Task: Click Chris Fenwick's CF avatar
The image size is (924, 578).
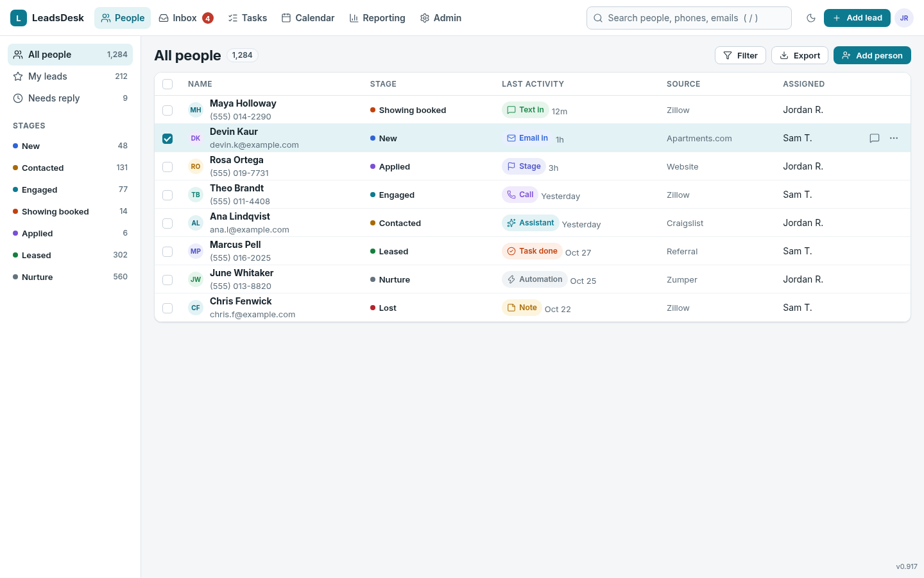Action: pos(196,308)
